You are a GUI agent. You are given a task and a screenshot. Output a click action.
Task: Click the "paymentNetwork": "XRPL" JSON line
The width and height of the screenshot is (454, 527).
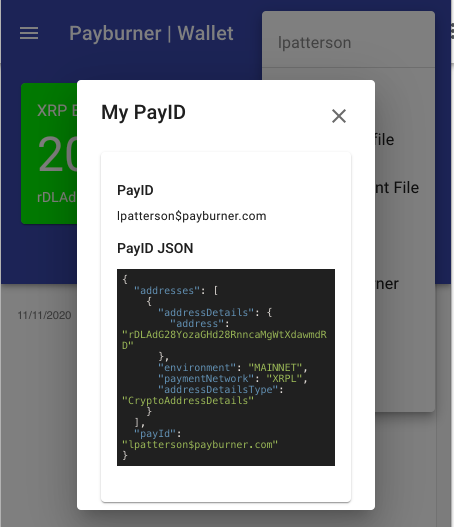233,378
